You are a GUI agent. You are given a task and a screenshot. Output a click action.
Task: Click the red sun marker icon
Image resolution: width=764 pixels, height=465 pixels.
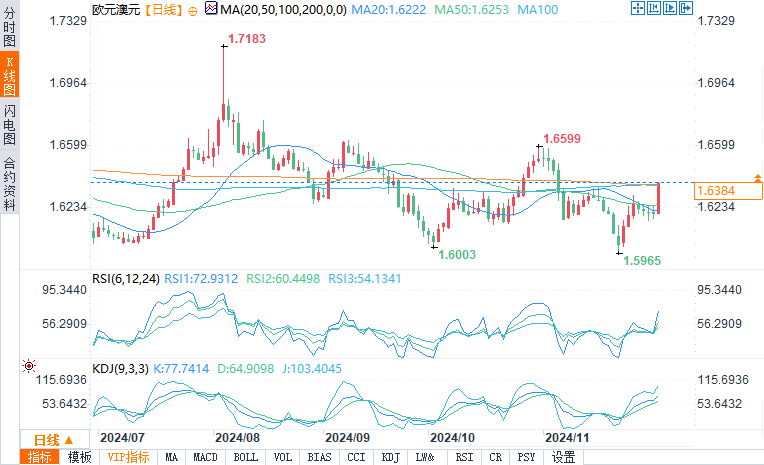29,366
